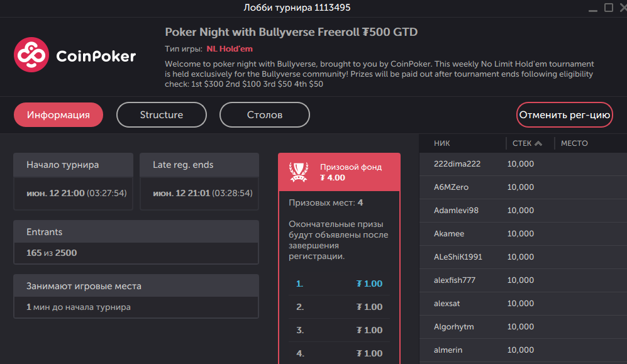This screenshot has width=627, height=364.
Task: Click the Late reg. ends panel header
Action: [199, 165]
